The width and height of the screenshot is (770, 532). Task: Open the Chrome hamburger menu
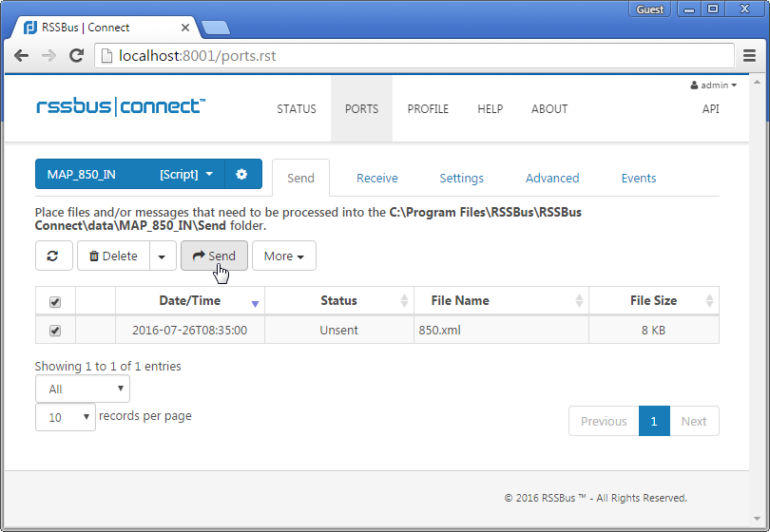coord(749,56)
